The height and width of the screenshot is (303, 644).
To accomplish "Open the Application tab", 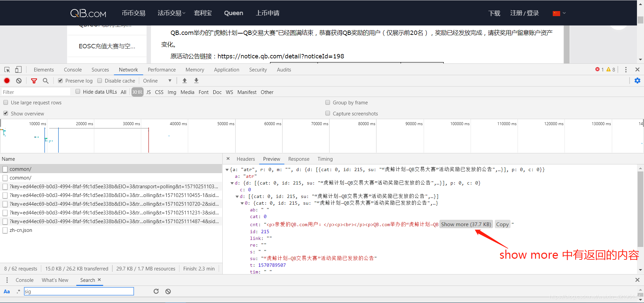I will tap(227, 69).
